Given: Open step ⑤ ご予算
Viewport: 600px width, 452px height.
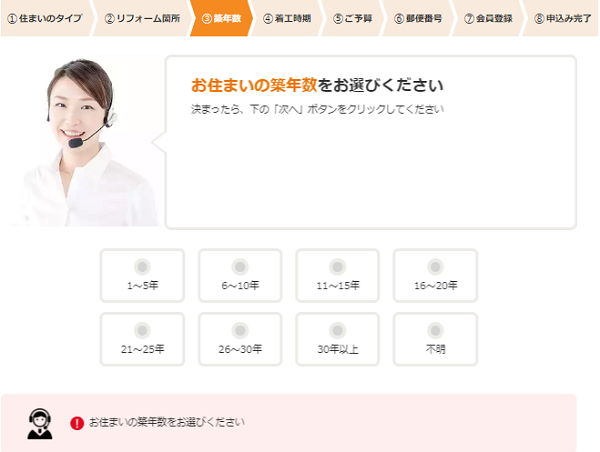Looking at the screenshot, I should (352, 18).
